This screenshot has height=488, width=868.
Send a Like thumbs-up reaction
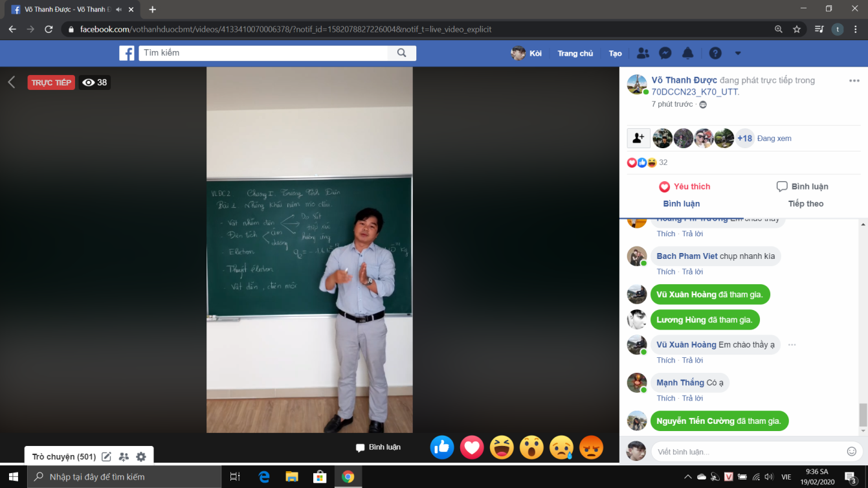(442, 447)
